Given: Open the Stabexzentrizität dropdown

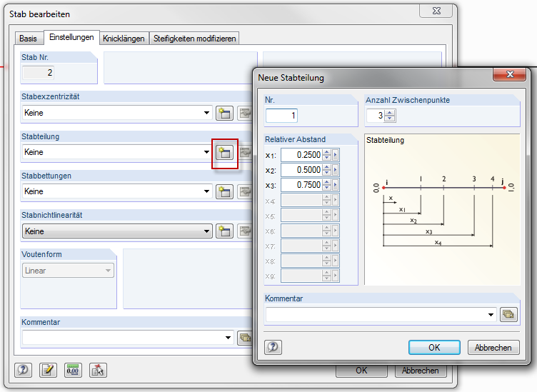Looking at the screenshot, I should tap(206, 113).
